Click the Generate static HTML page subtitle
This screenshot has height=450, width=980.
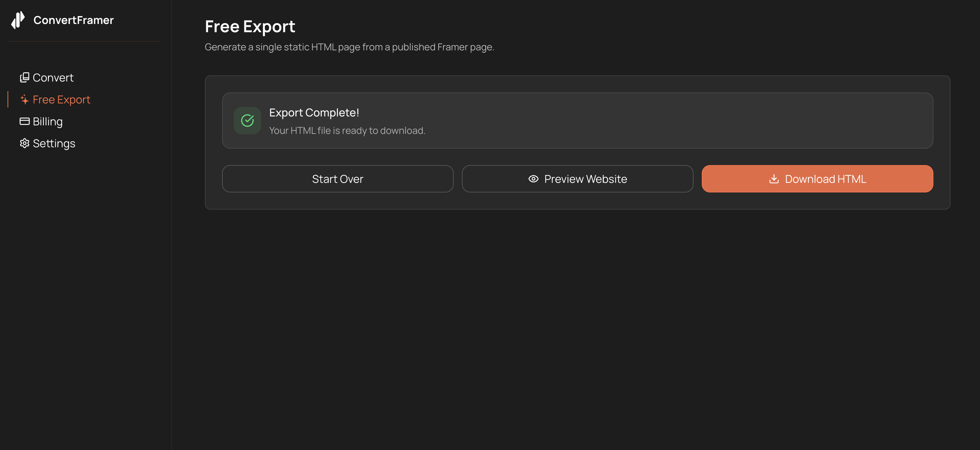point(349,47)
